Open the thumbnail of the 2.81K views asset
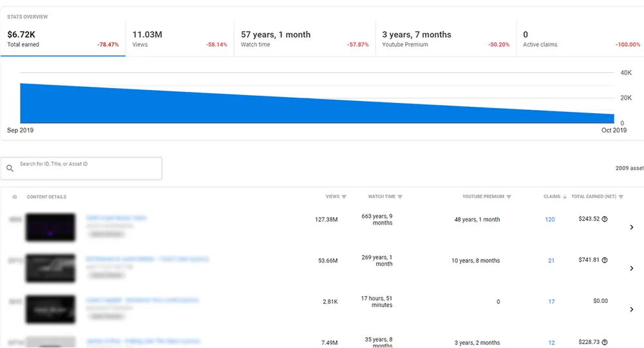 50,309
